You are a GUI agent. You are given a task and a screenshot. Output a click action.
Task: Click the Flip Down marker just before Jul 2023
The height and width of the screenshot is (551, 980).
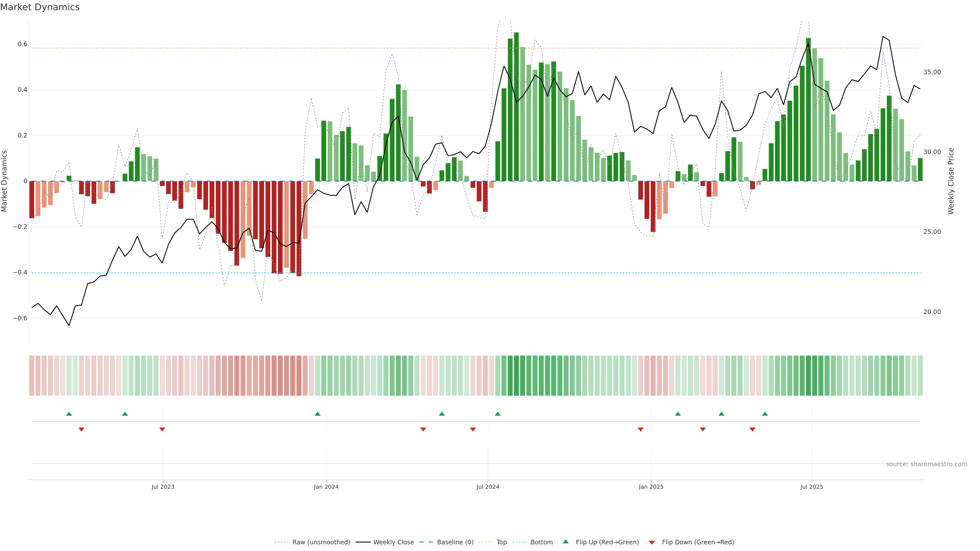click(162, 429)
